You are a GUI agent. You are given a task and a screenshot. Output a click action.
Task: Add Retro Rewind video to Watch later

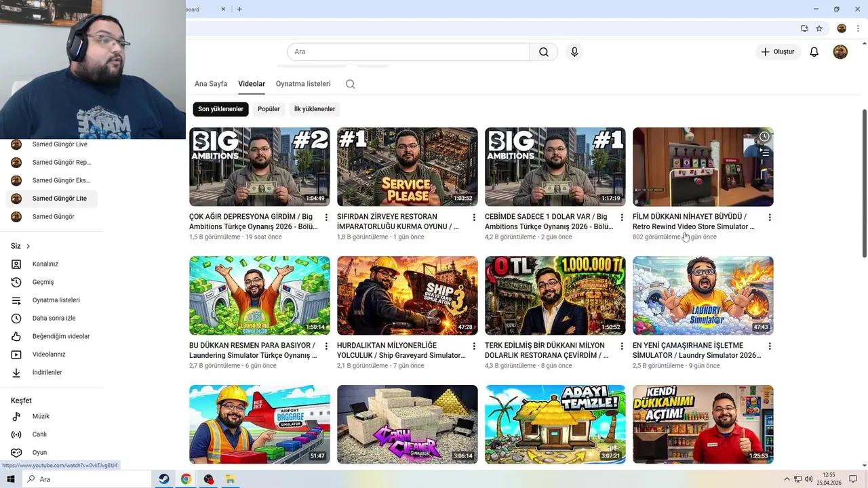764,136
